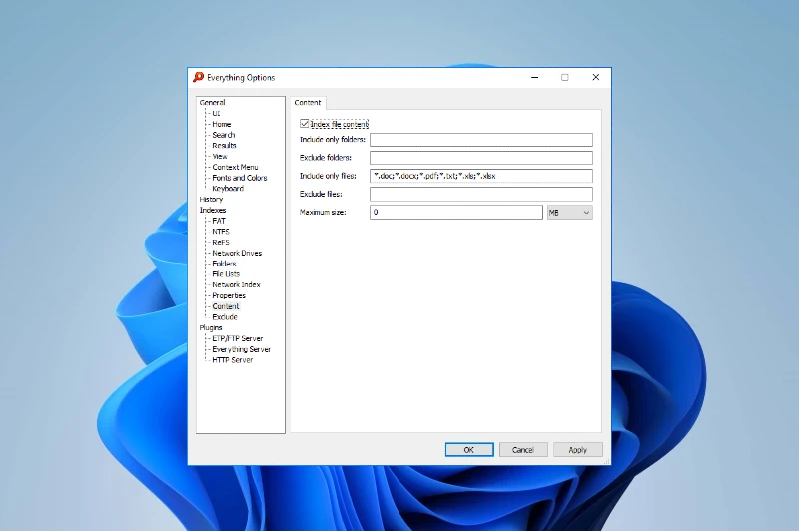Open the Exclude index page
Viewport: 799px width, 532px height.
tap(225, 317)
